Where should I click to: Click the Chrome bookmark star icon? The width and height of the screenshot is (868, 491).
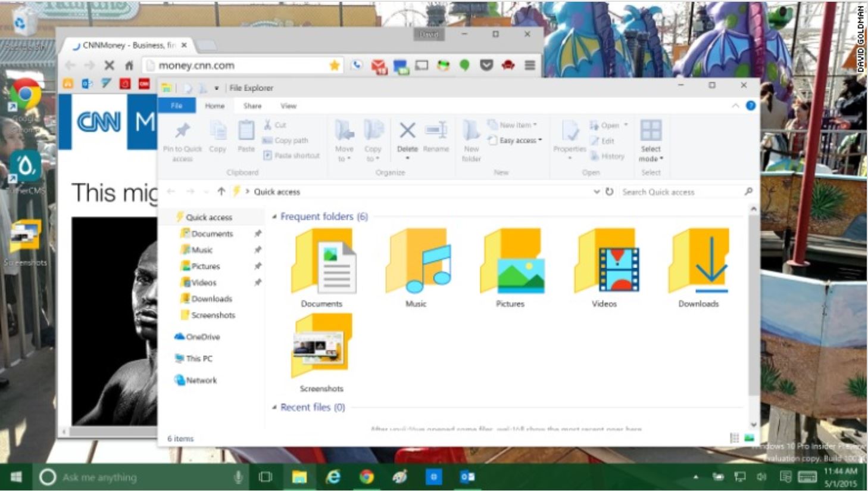click(x=335, y=66)
